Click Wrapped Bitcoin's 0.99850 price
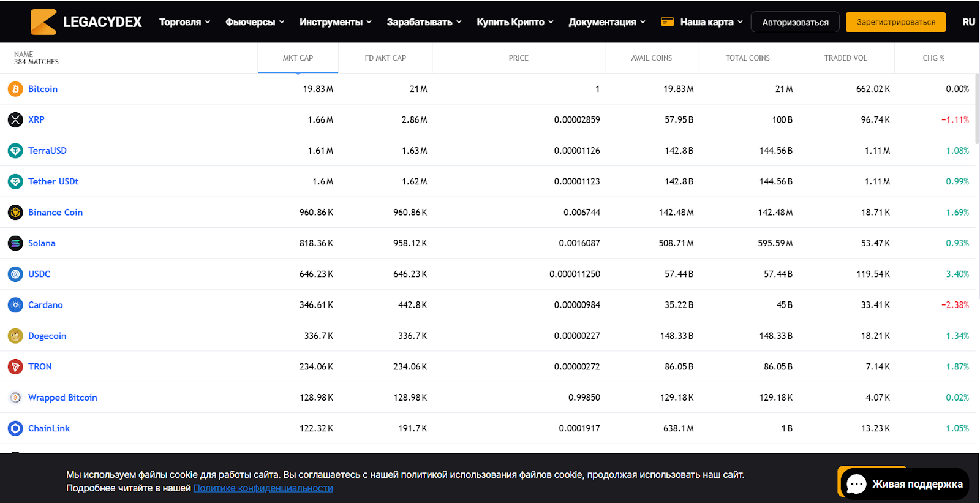Screen dimensions: 980x503 584,398
